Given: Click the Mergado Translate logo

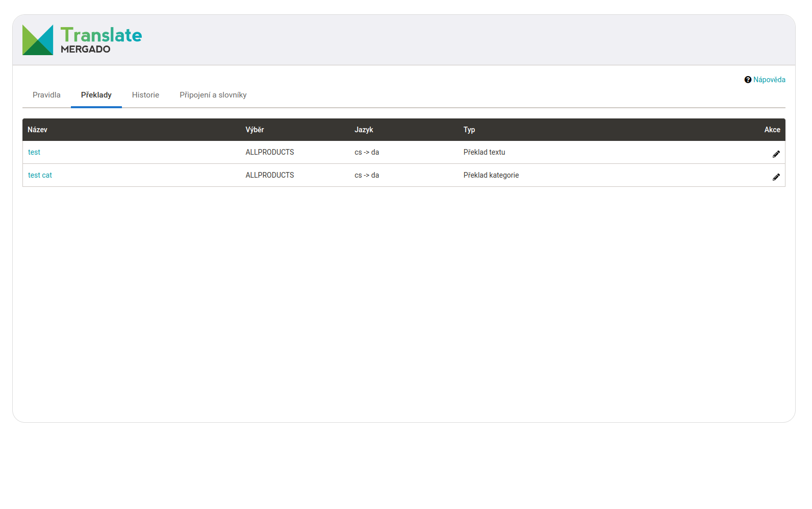Looking at the screenshot, I should click(x=82, y=40).
